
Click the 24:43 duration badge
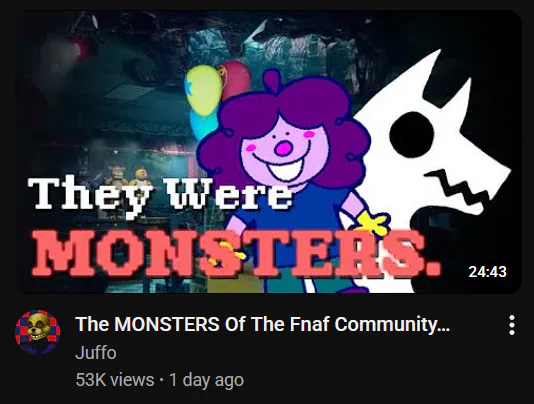tap(487, 271)
